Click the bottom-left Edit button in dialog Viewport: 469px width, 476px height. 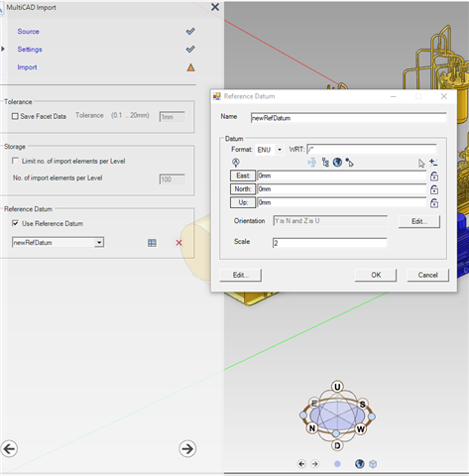coord(240,275)
